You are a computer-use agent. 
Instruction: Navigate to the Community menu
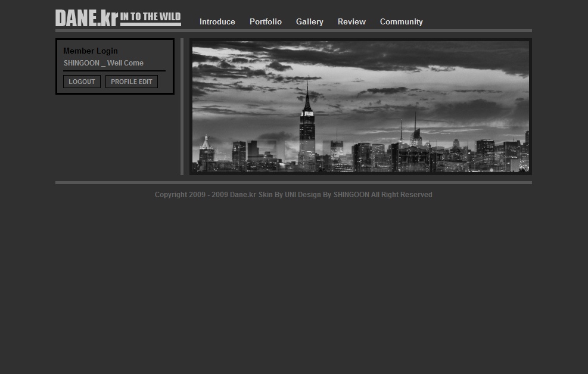(401, 22)
